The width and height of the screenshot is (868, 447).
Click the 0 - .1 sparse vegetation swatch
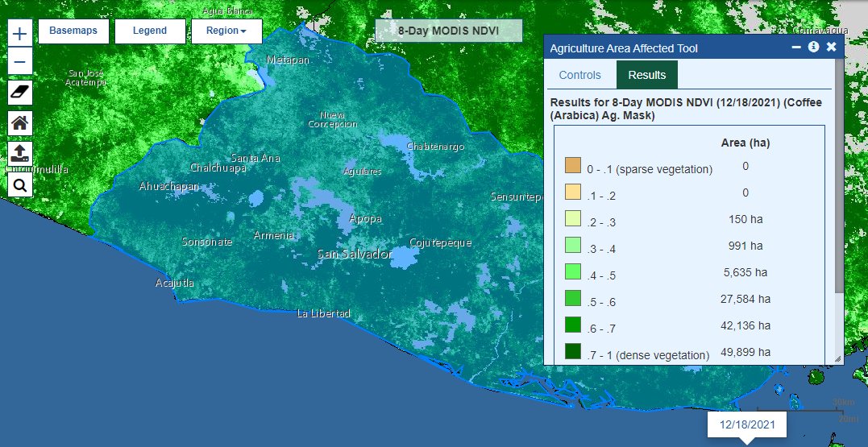tap(573, 166)
